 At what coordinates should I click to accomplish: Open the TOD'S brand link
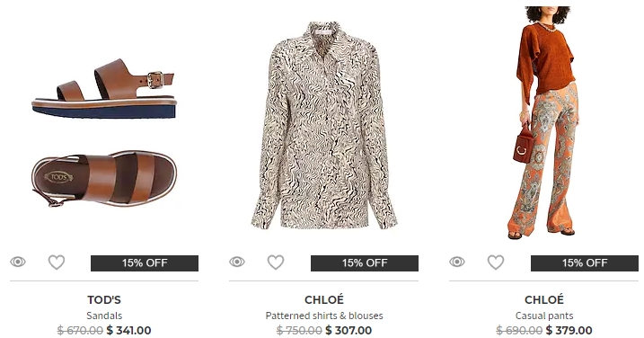pos(104,299)
